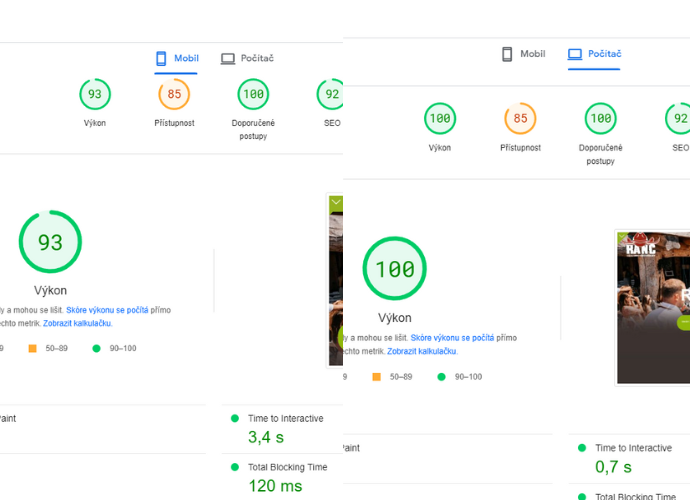Click orange 50–89 legend square in left report
690x500 pixels.
click(x=33, y=349)
